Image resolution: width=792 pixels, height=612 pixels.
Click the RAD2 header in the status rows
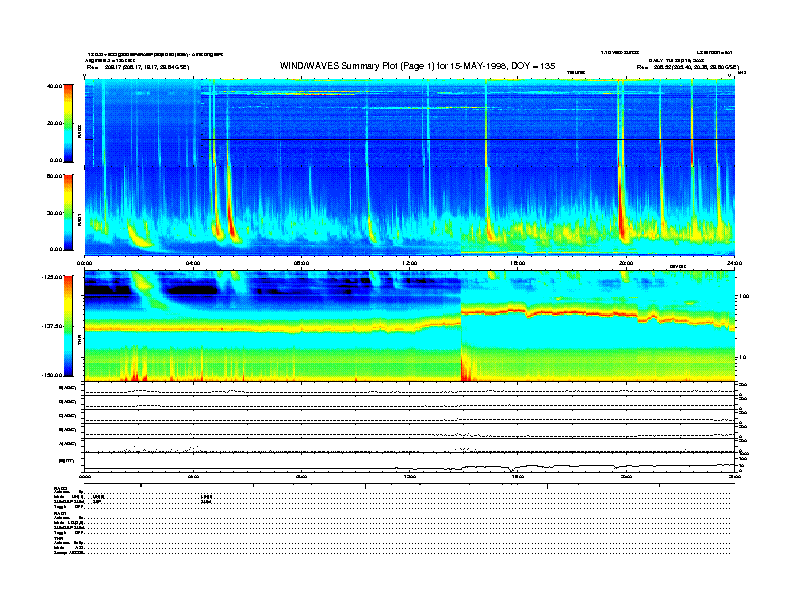point(60,489)
